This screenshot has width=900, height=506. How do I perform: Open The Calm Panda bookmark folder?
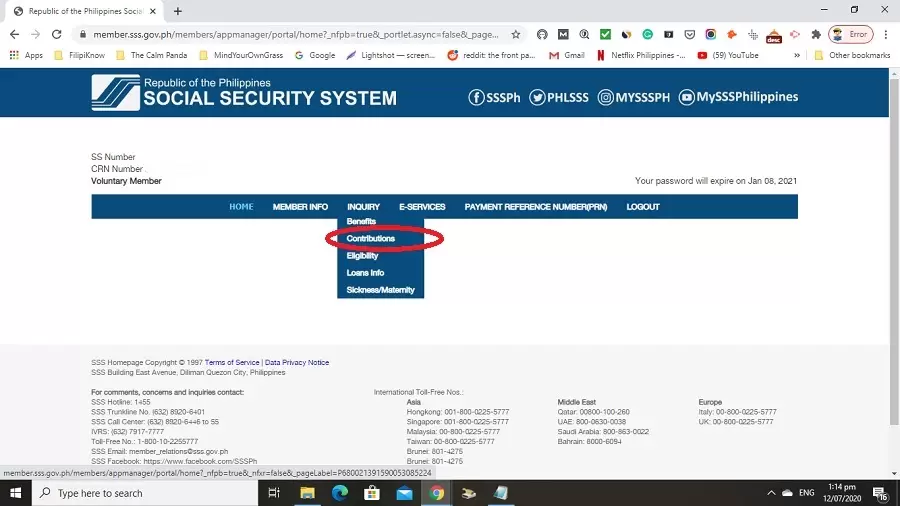click(x=152, y=55)
